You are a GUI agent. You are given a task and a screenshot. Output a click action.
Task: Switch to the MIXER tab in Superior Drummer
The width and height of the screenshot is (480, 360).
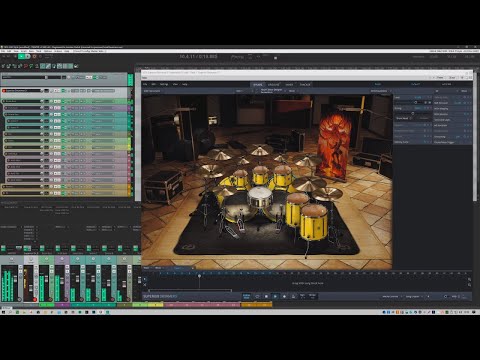[289, 85]
